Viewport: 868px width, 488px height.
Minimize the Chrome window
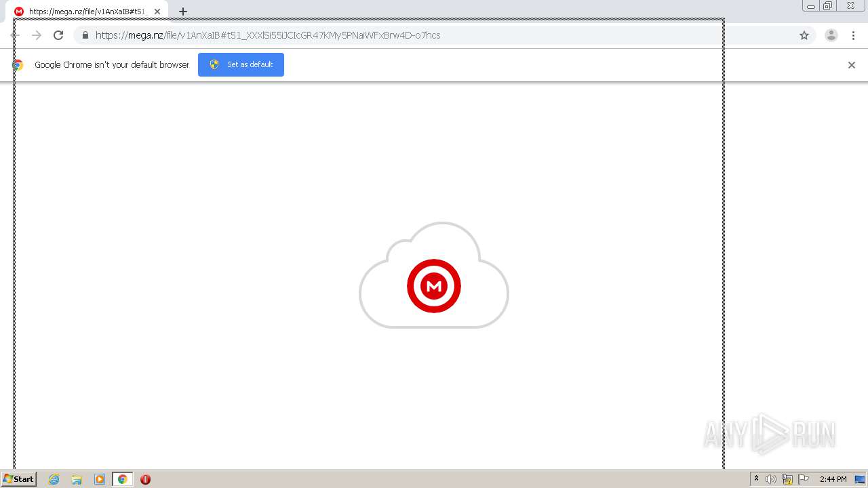click(x=810, y=6)
